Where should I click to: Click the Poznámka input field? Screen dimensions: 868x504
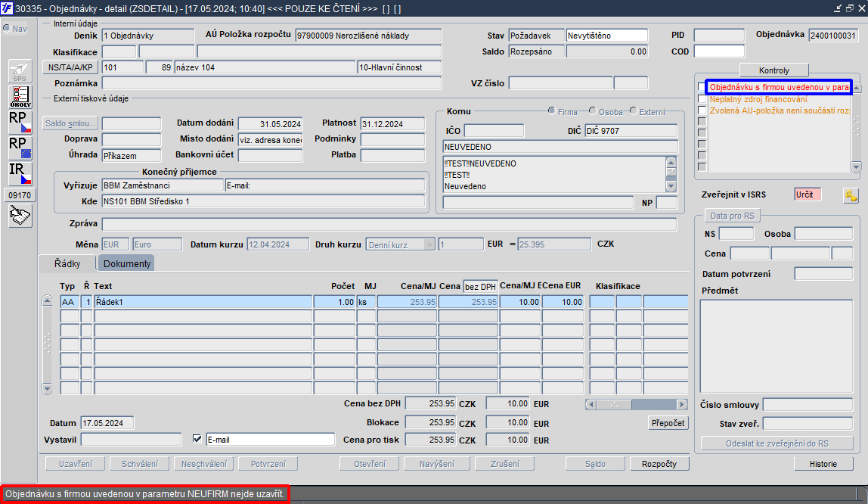[271, 83]
